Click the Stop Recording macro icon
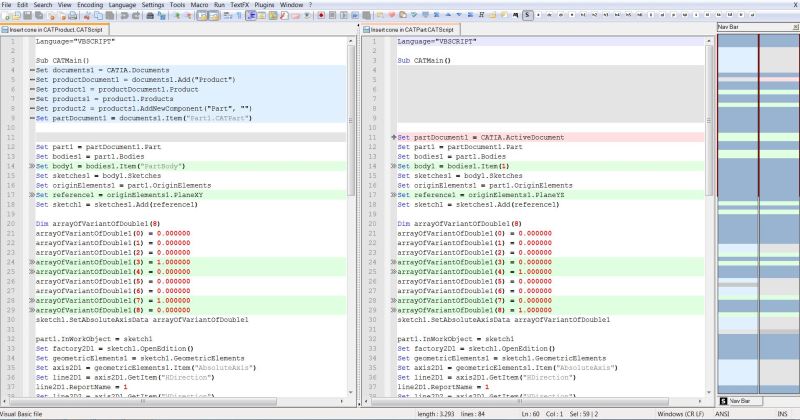 click(332, 16)
